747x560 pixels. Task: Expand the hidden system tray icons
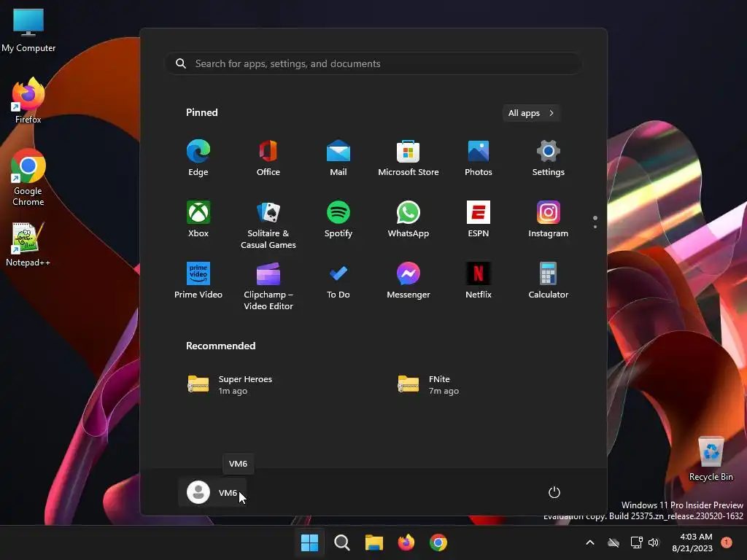(589, 542)
